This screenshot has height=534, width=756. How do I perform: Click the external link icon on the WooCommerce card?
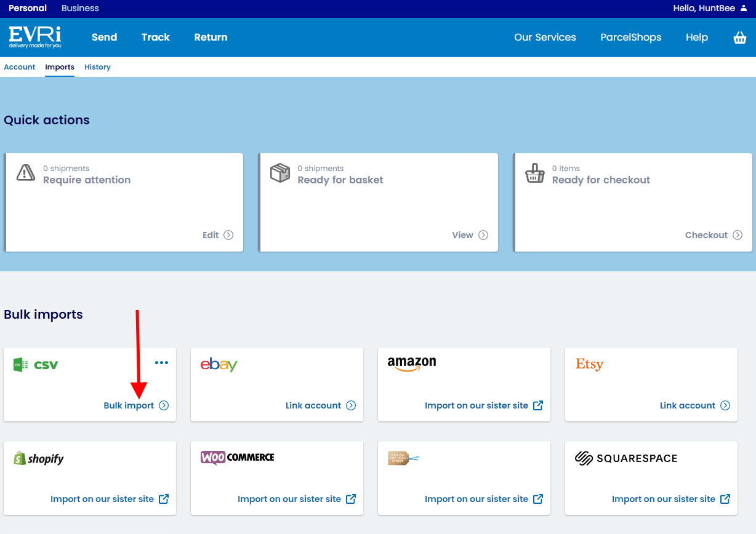coord(351,499)
